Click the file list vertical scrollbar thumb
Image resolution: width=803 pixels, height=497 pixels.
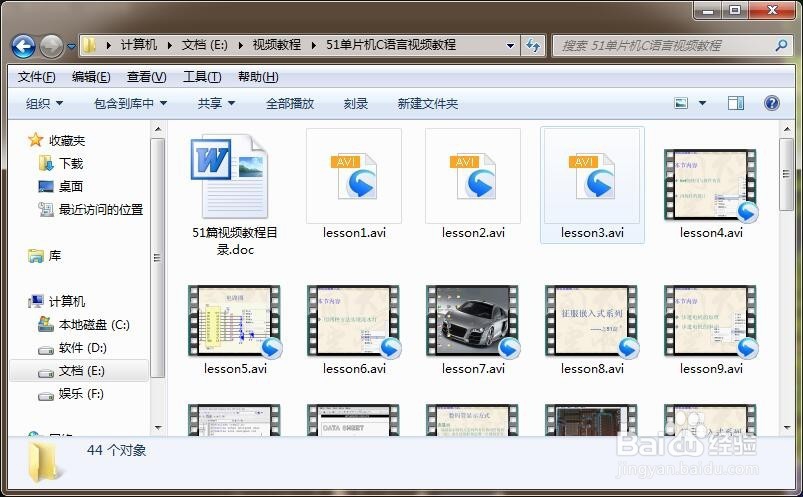[x=786, y=174]
